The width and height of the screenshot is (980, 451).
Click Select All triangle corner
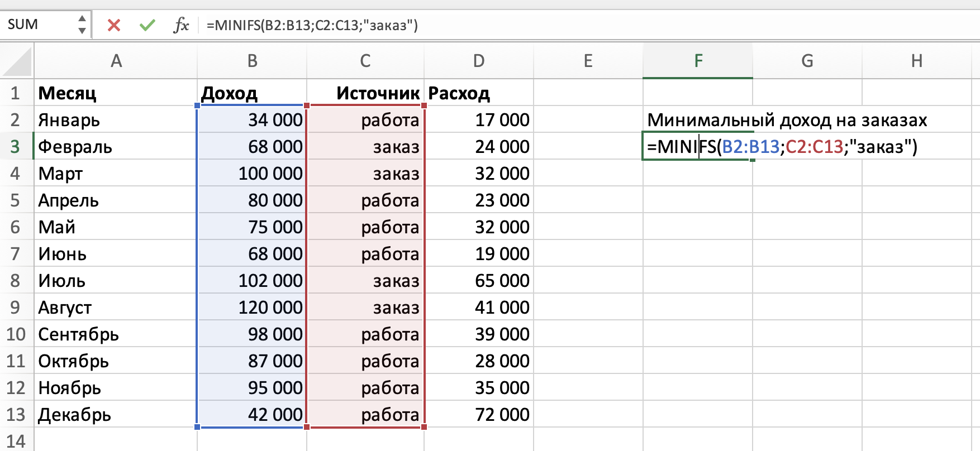(17, 61)
